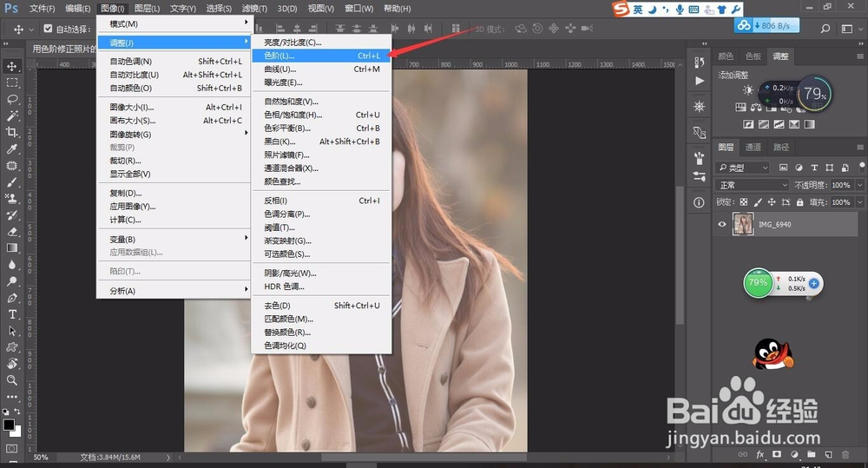Open the 不透明度 opacity dropdown arrow
The image size is (868, 468).
(859, 185)
